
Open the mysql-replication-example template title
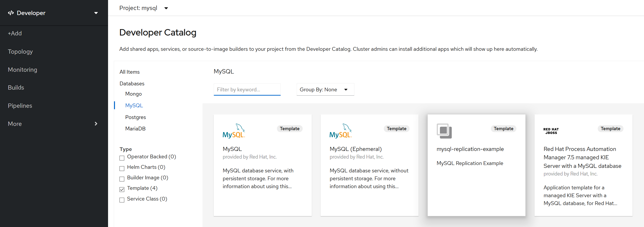tap(470, 149)
